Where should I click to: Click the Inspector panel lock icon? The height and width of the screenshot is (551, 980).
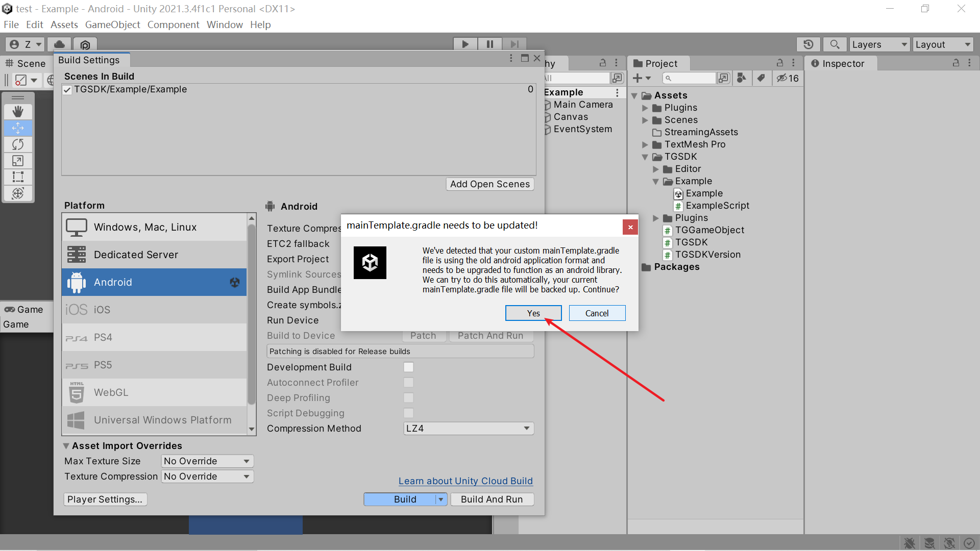pos(956,63)
